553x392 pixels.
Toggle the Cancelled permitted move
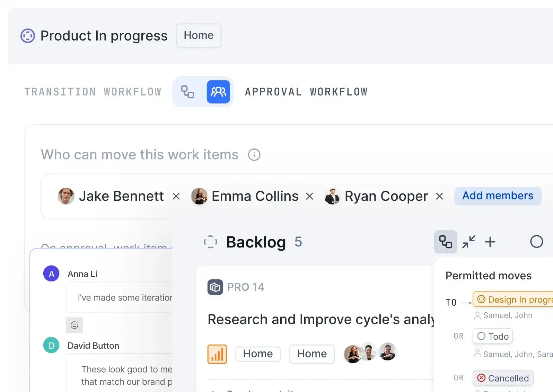point(503,378)
